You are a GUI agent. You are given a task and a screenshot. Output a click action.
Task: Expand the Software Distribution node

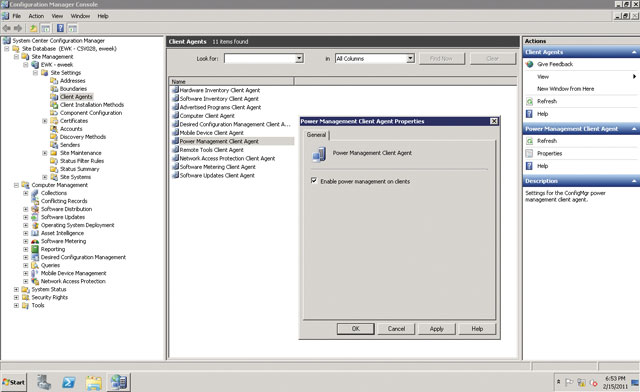(x=26, y=209)
